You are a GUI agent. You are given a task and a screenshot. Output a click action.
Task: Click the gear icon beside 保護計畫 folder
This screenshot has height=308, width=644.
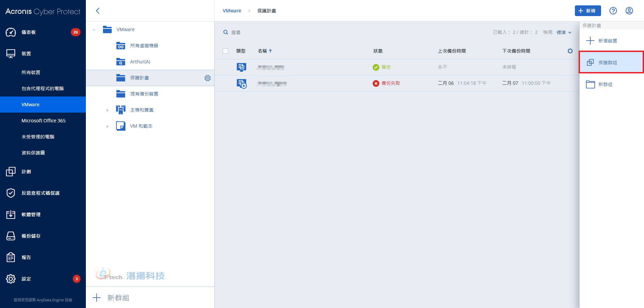point(208,78)
